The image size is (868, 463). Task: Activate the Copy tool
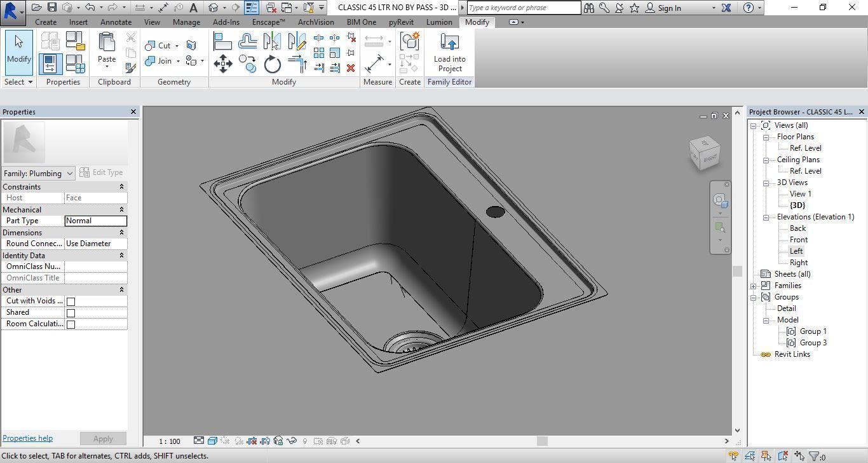point(247,64)
